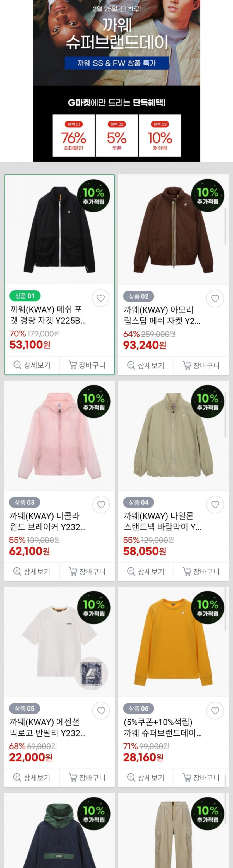
Task: Click 까웨 SS & FW 상품 특가 banner
Action: (117, 63)
